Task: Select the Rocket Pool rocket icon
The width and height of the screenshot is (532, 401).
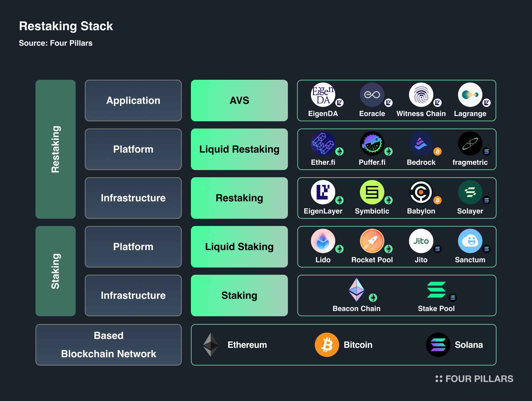Action: point(372,241)
